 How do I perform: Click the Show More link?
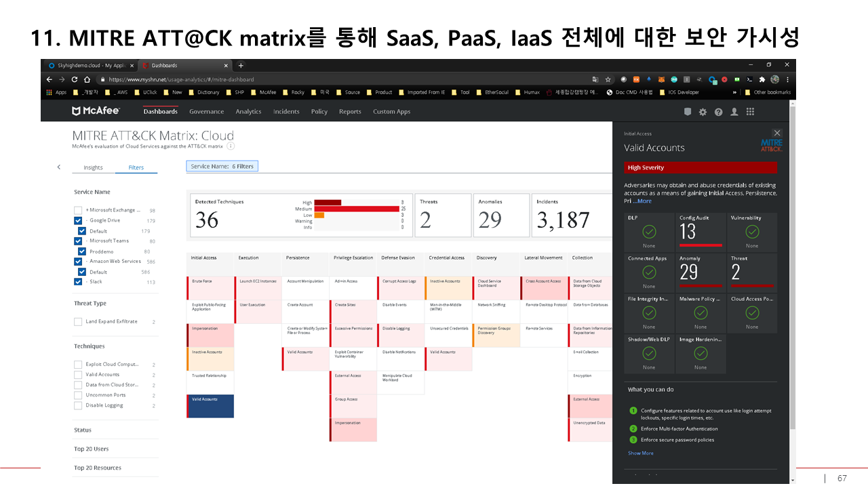pos(640,453)
